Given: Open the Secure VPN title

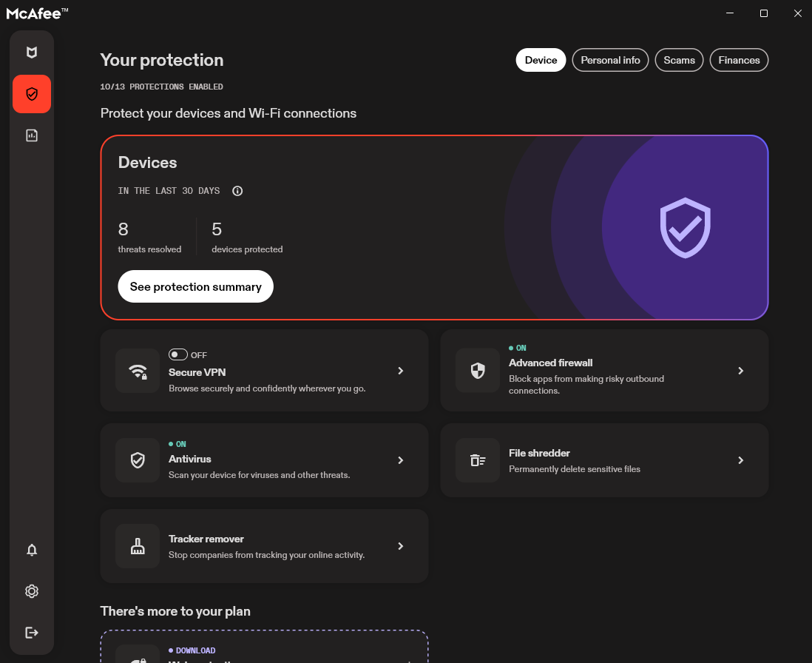Looking at the screenshot, I should click(197, 372).
